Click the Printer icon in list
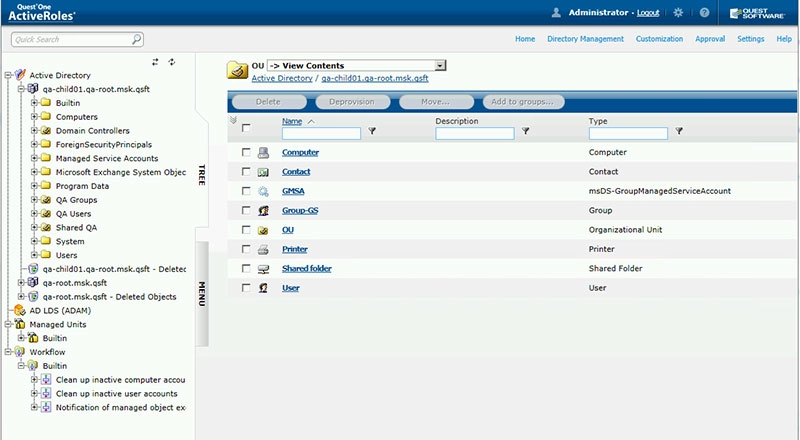 [x=263, y=249]
